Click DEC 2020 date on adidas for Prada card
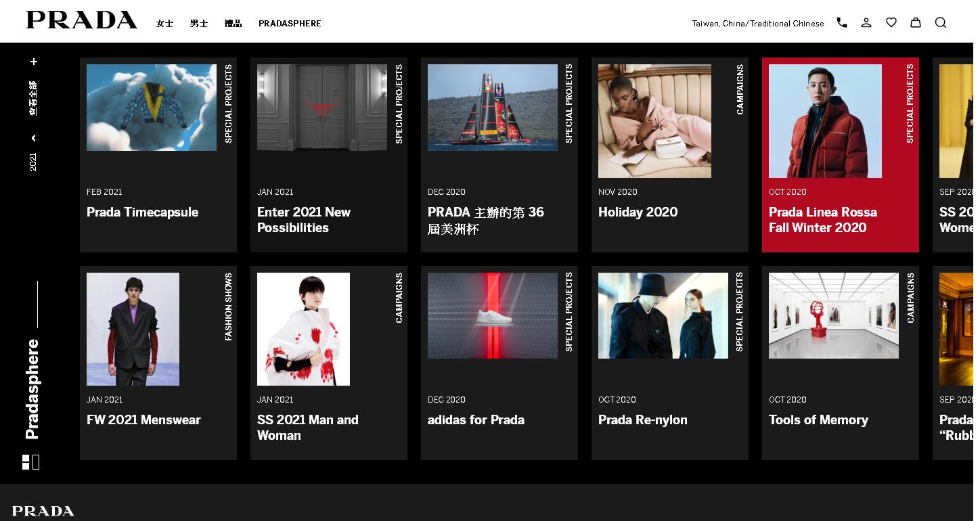Viewport: 980px width, 521px height. coord(447,400)
